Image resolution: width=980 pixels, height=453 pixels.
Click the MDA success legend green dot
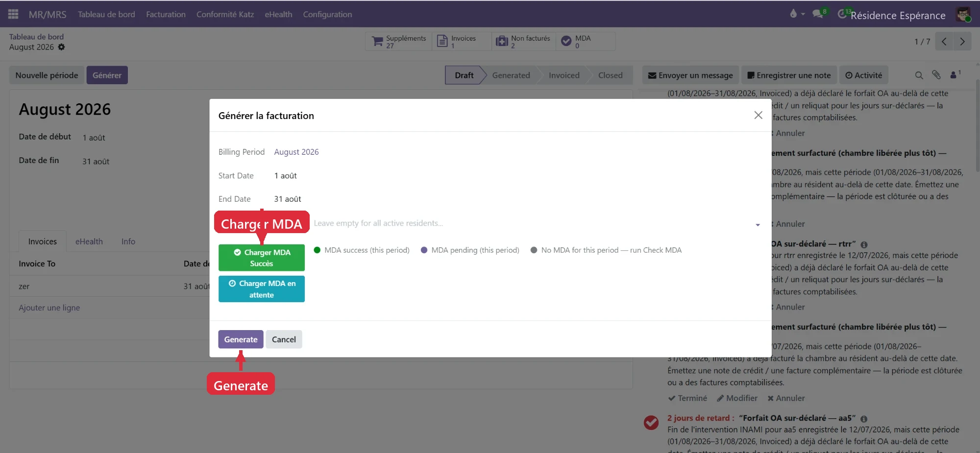(x=317, y=250)
